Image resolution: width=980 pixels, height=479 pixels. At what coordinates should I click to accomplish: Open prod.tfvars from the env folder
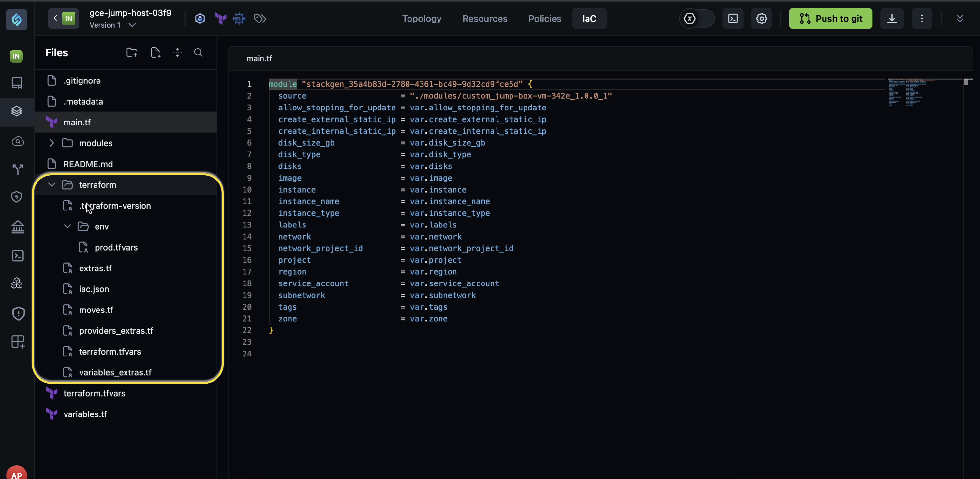click(116, 247)
